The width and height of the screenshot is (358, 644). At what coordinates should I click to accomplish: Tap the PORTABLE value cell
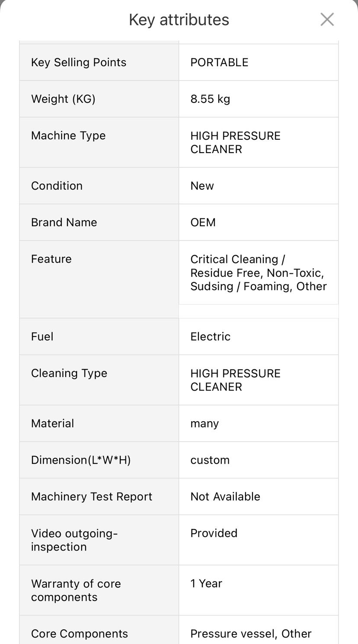[x=219, y=62]
